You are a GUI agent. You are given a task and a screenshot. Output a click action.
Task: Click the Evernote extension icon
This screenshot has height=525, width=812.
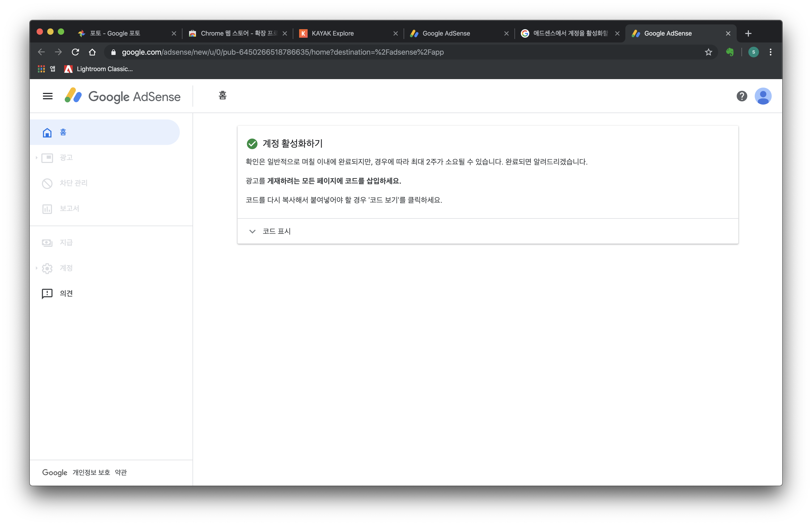730,52
